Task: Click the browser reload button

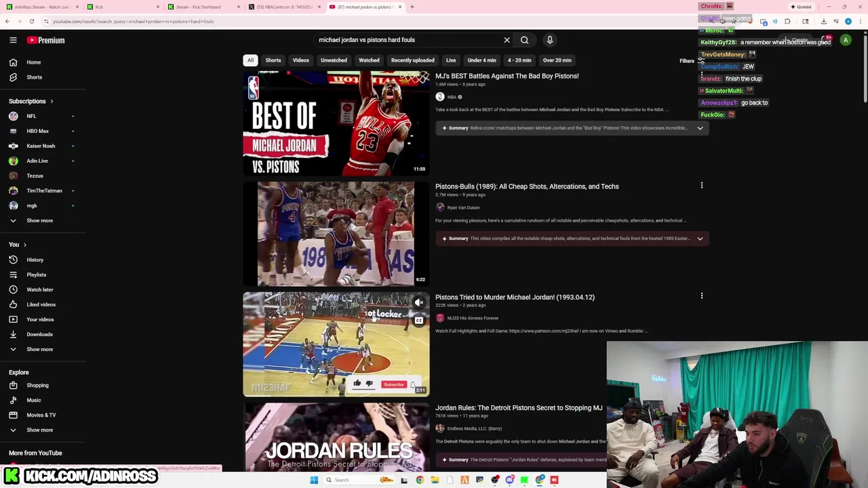Action: click(31, 21)
